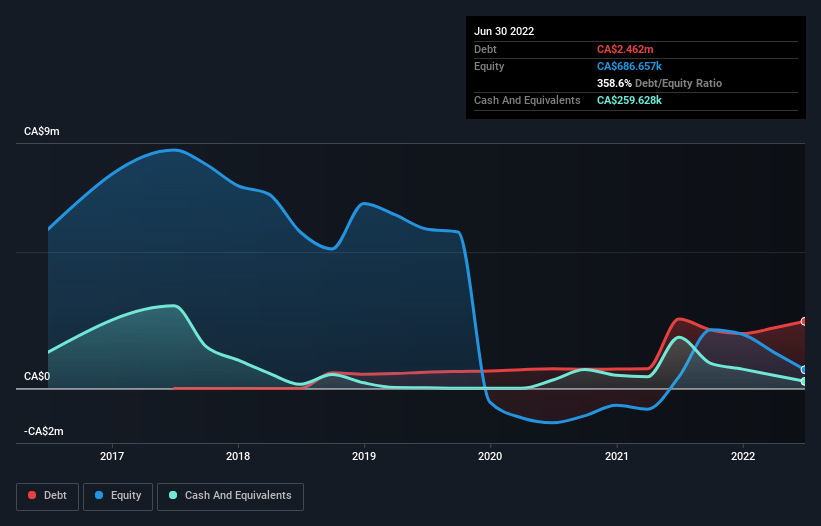
Task: Click the 2019 x-axis label
Action: [364, 456]
